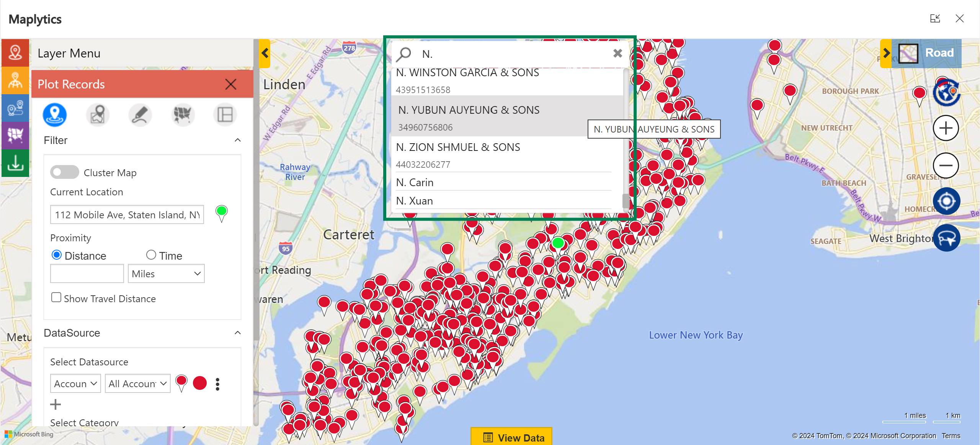Click the red pushpin datasource icon
The height and width of the screenshot is (445, 980).
(181, 383)
